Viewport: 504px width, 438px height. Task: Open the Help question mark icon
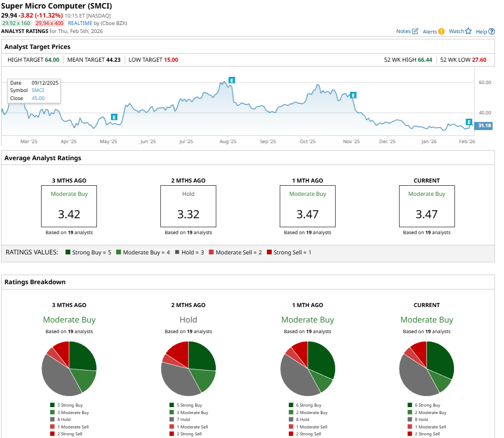tap(491, 31)
